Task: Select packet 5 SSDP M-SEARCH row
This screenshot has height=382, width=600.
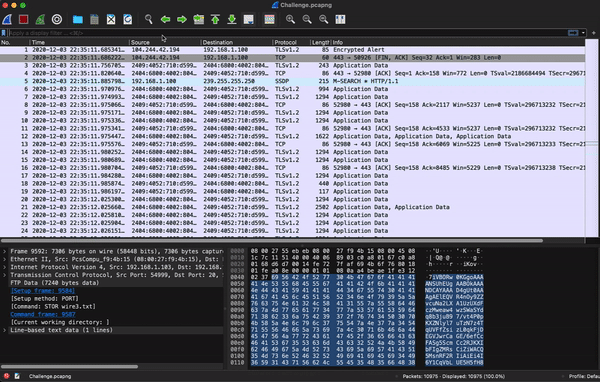Action: 292,81
